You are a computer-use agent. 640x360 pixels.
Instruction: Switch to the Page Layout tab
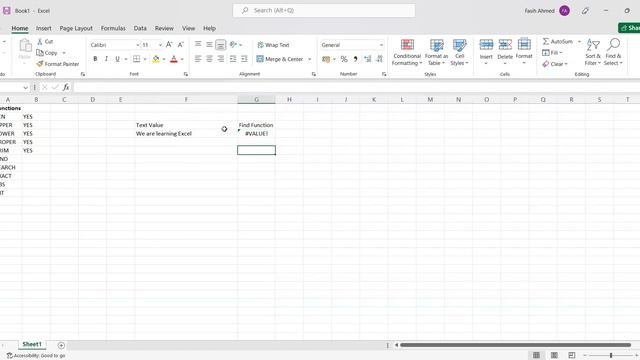[x=76, y=28]
